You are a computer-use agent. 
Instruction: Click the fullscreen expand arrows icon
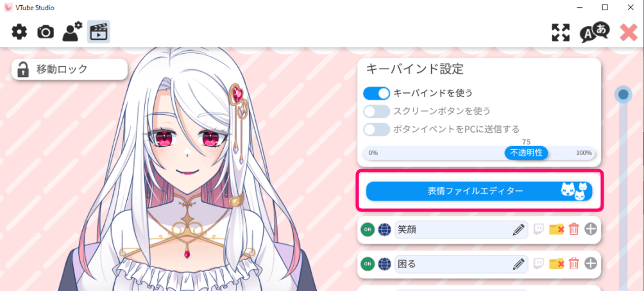(561, 33)
